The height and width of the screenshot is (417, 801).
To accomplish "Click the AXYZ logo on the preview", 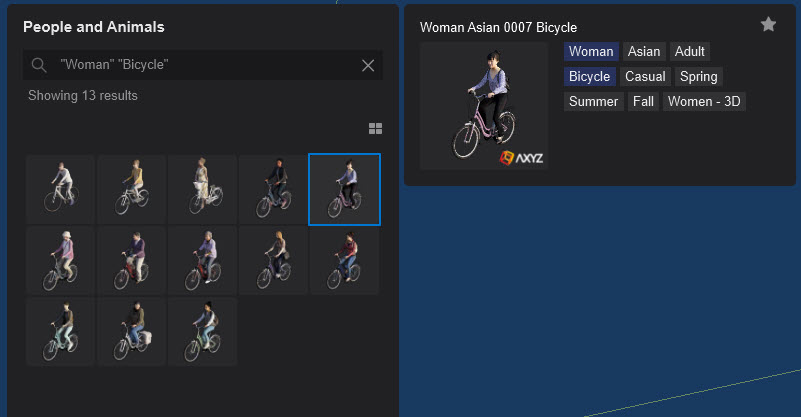I will pos(521,157).
